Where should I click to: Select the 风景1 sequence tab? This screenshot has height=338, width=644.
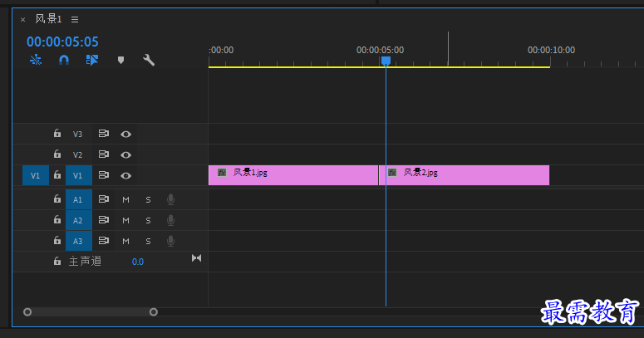(48, 19)
